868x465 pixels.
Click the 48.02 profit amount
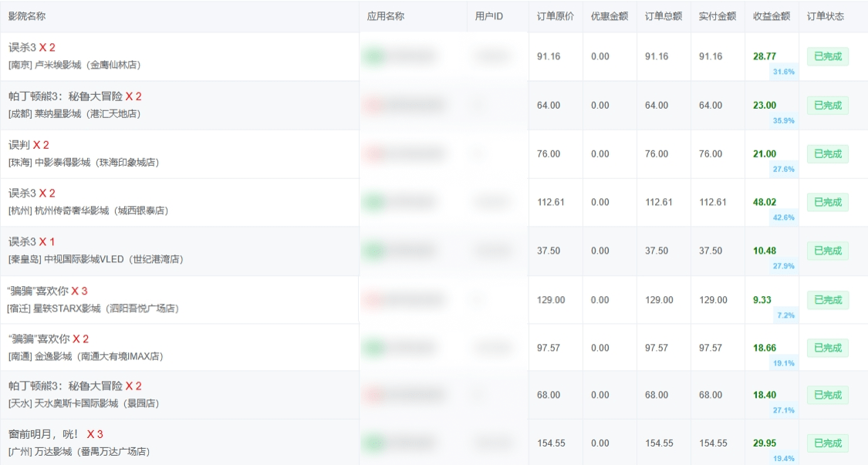[x=764, y=202]
